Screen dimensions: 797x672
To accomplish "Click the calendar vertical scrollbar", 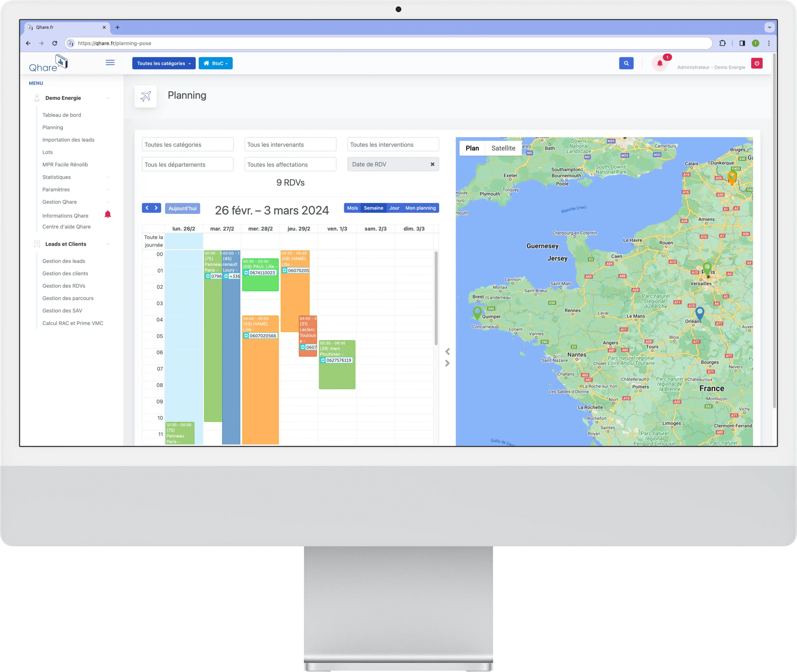I will (x=436, y=298).
